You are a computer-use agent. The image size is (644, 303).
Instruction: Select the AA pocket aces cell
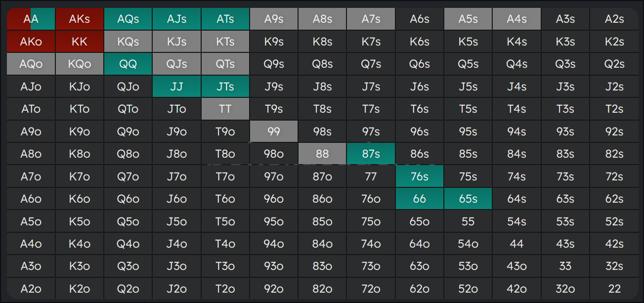pyautogui.click(x=31, y=19)
